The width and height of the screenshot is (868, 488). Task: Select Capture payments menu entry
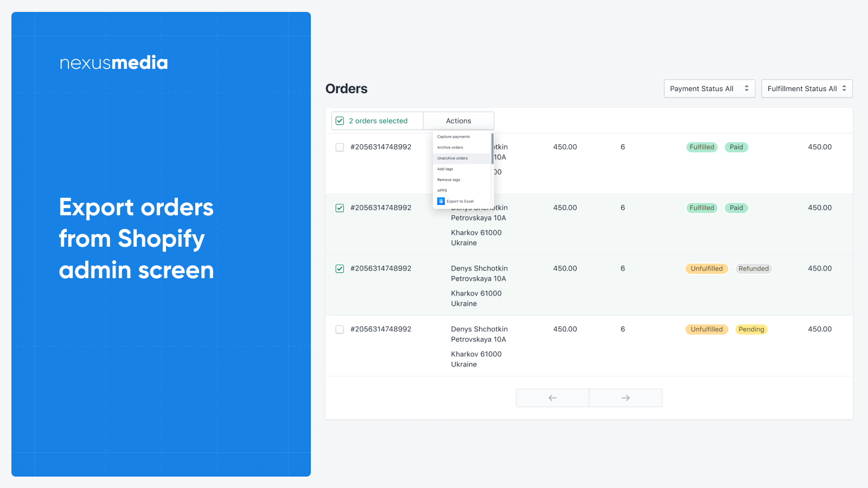452,137
